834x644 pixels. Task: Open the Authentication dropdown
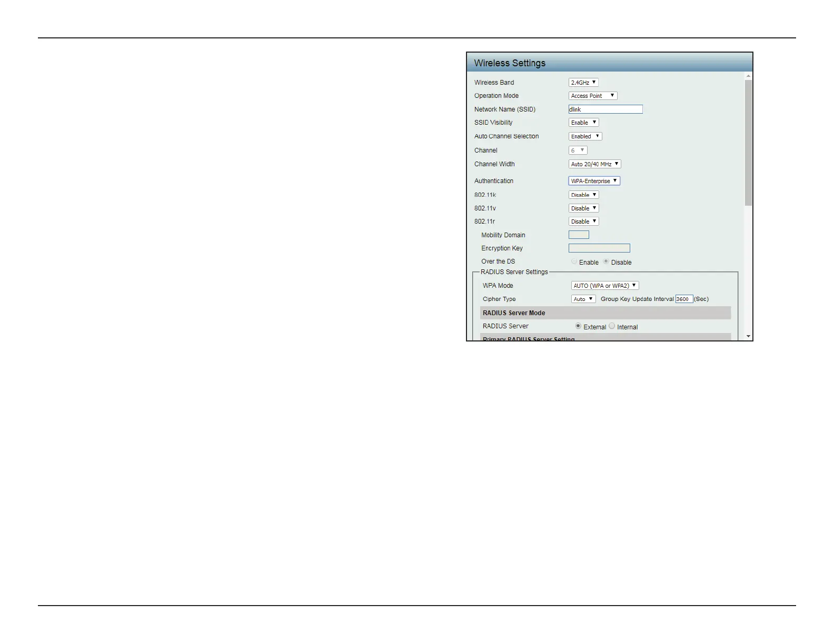(x=594, y=181)
